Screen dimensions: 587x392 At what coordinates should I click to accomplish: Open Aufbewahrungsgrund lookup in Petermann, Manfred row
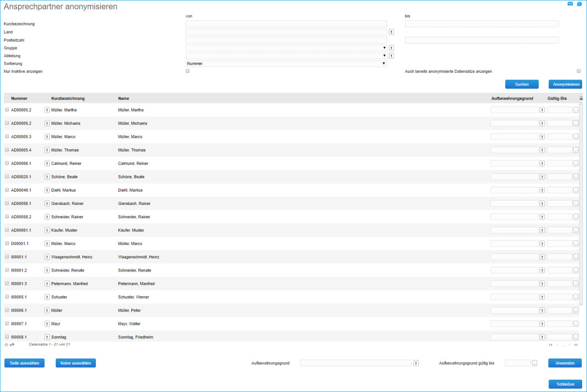point(542,284)
